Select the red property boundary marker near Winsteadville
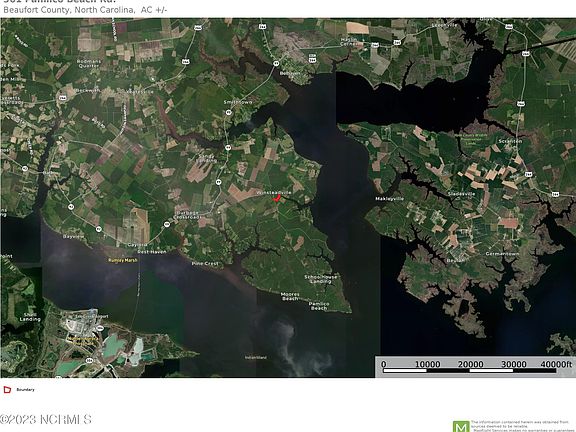The width and height of the screenshot is (576, 432). pos(277,199)
